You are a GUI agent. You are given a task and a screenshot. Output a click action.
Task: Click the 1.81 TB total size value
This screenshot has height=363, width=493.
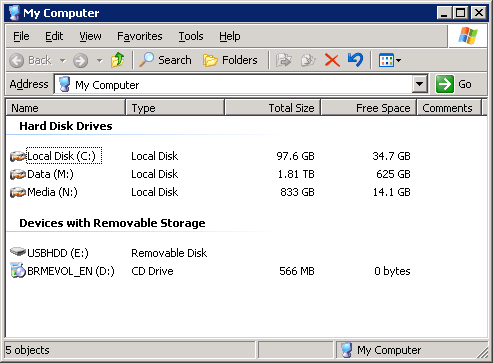point(296,174)
